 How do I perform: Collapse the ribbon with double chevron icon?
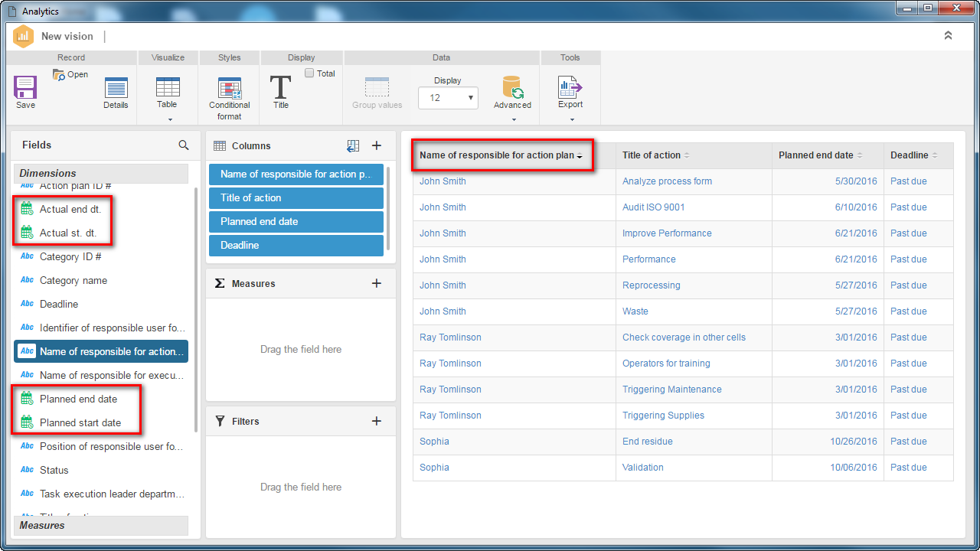tap(948, 36)
